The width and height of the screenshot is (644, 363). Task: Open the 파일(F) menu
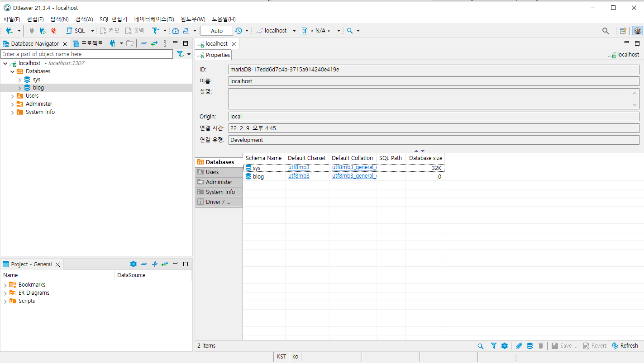pos(12,19)
